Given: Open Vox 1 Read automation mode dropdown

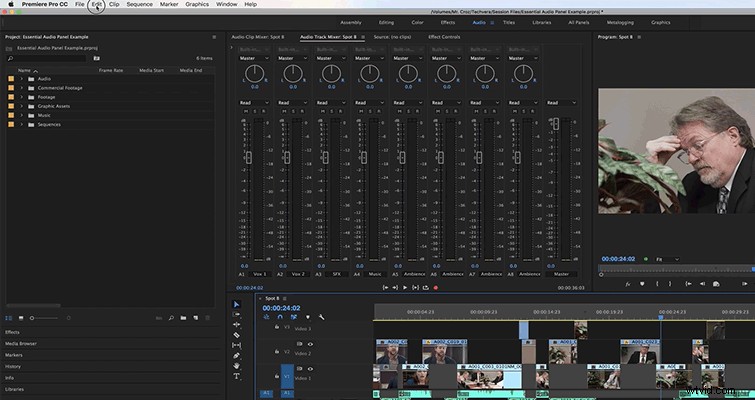Looking at the screenshot, I should tap(254, 103).
